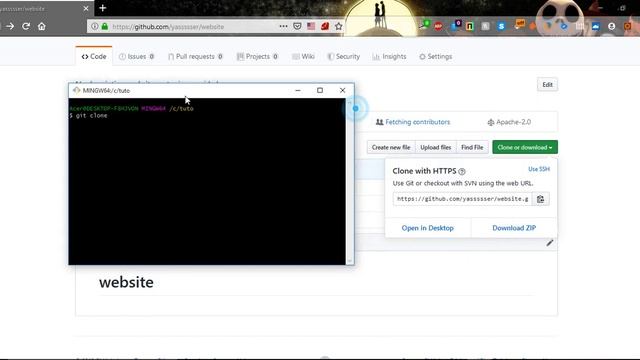Close the yassssser/website tab
Viewport: 640px width, 360px height.
pyautogui.click(x=86, y=8)
